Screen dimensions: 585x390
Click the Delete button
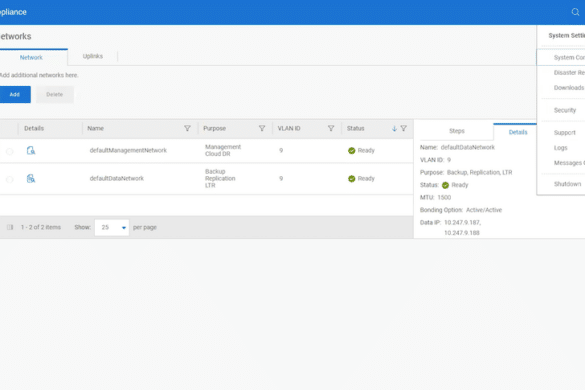(55, 94)
